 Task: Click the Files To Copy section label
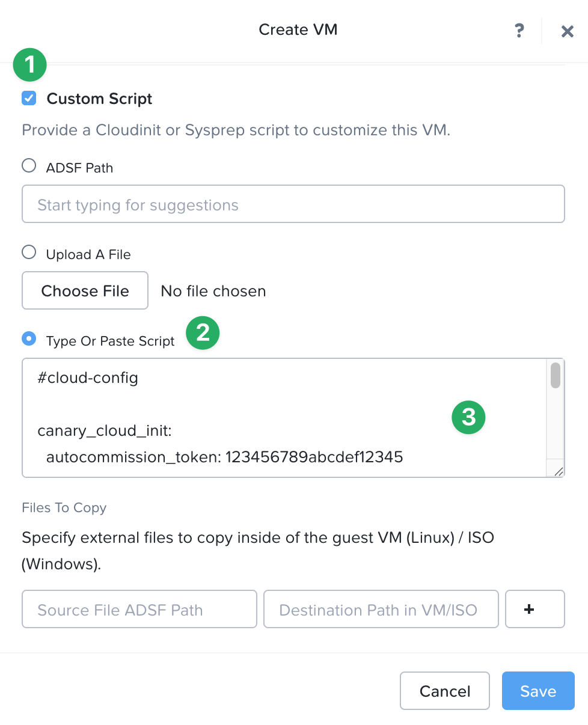(x=64, y=508)
